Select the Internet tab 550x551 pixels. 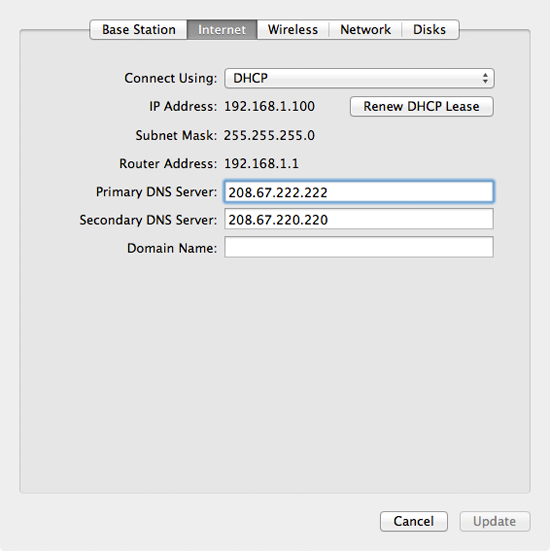pos(222,30)
